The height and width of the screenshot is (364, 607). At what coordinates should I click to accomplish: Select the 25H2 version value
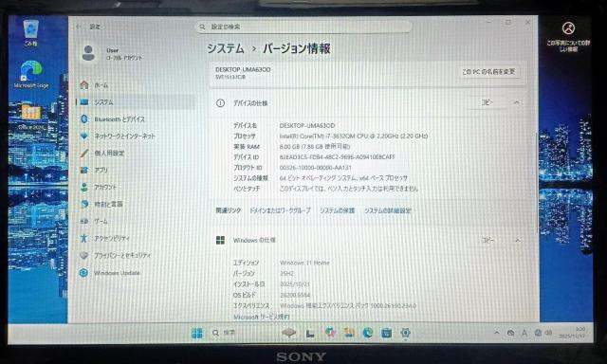coord(286,273)
